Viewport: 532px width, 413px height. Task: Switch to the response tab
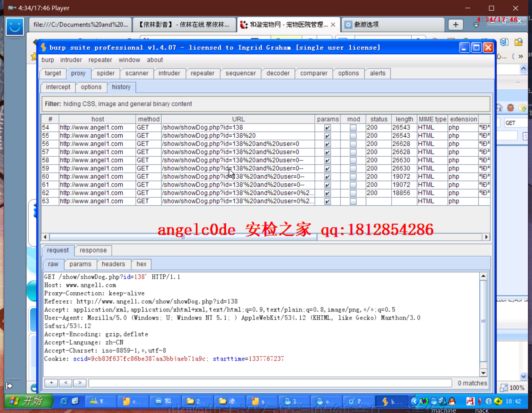point(93,251)
